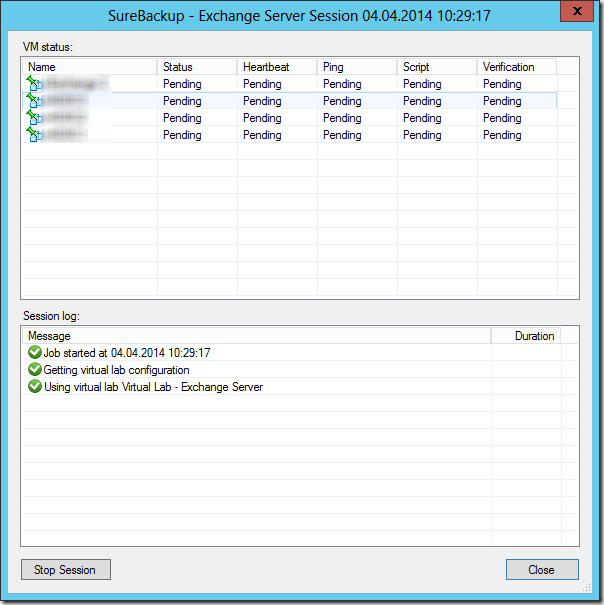This screenshot has height=605, width=604.
Task: Select the third VM row icon
Action: click(x=34, y=117)
